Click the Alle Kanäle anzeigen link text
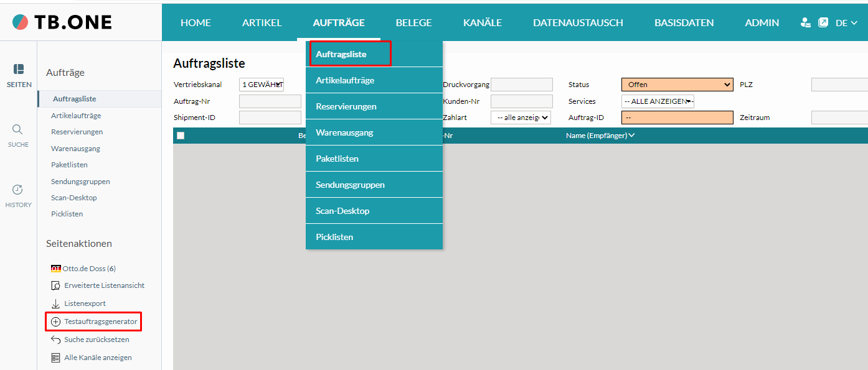The width and height of the screenshot is (868, 370). [x=98, y=358]
